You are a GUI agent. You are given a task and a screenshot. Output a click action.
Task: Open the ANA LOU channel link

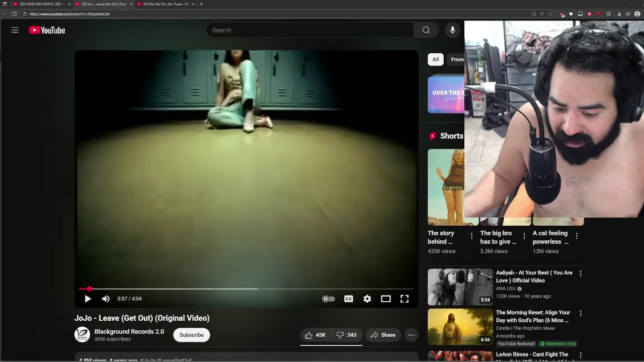coord(506,289)
